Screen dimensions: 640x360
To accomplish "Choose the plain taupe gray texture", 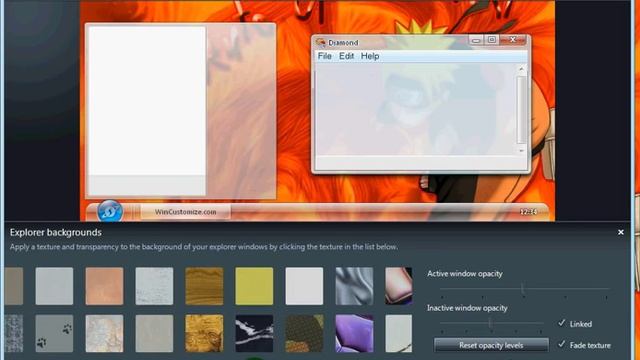I will (x=154, y=333).
